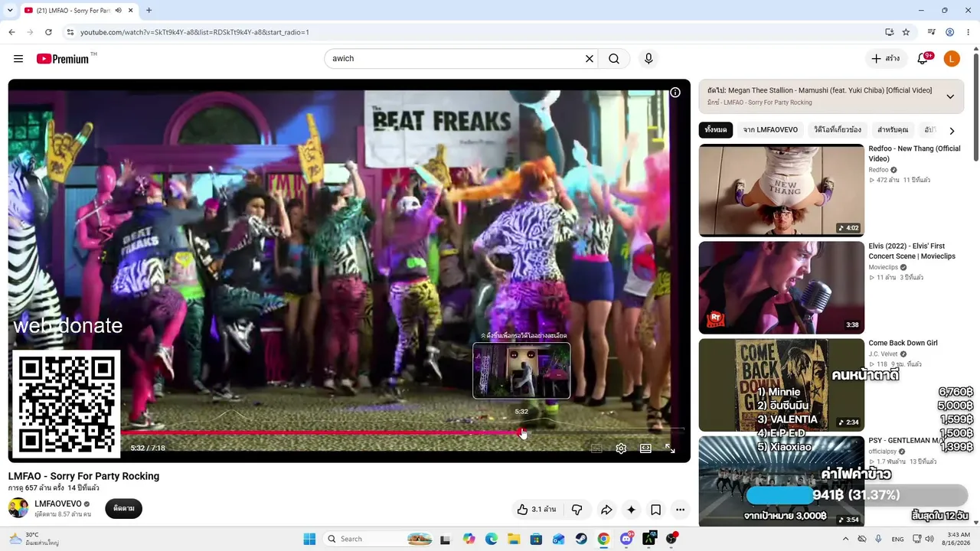Seek using the red video progress bar
The width and height of the screenshot is (980, 551).
tap(345, 432)
